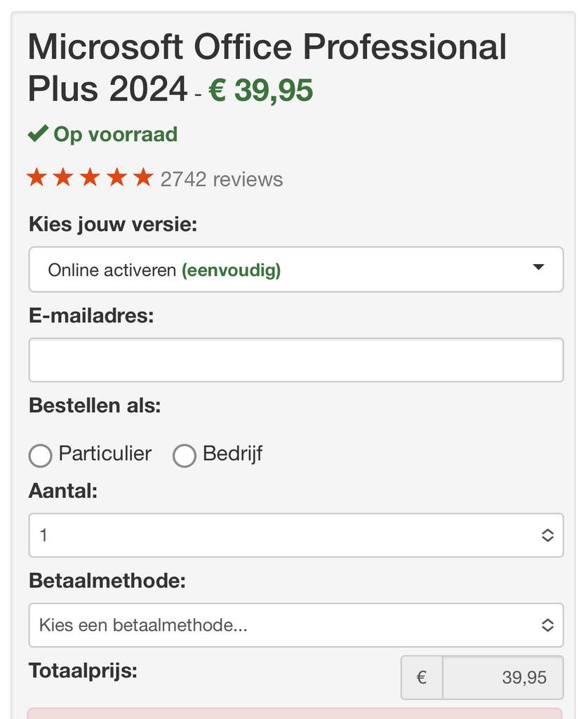Viewport: 588px width, 719px height.
Task: Click the Microsoft Office Professional Plus 2024 title
Action: [268, 46]
